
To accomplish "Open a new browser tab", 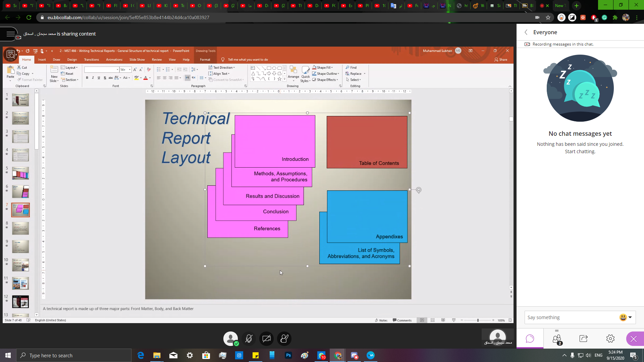I will click(x=576, y=6).
